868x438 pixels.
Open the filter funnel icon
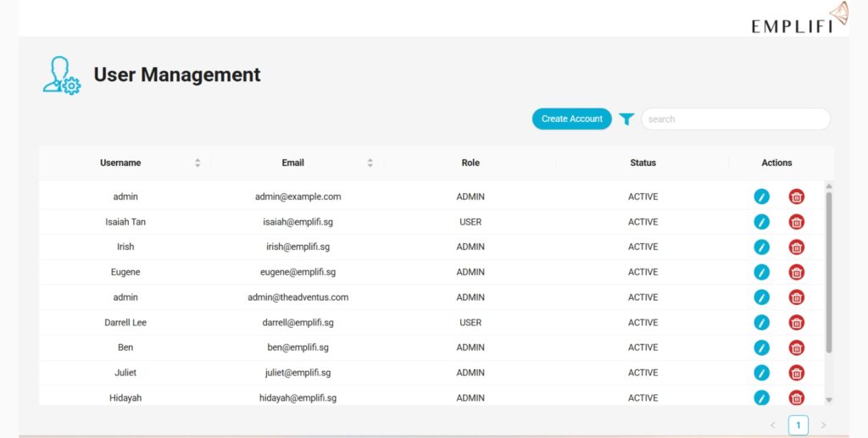pyautogui.click(x=626, y=119)
